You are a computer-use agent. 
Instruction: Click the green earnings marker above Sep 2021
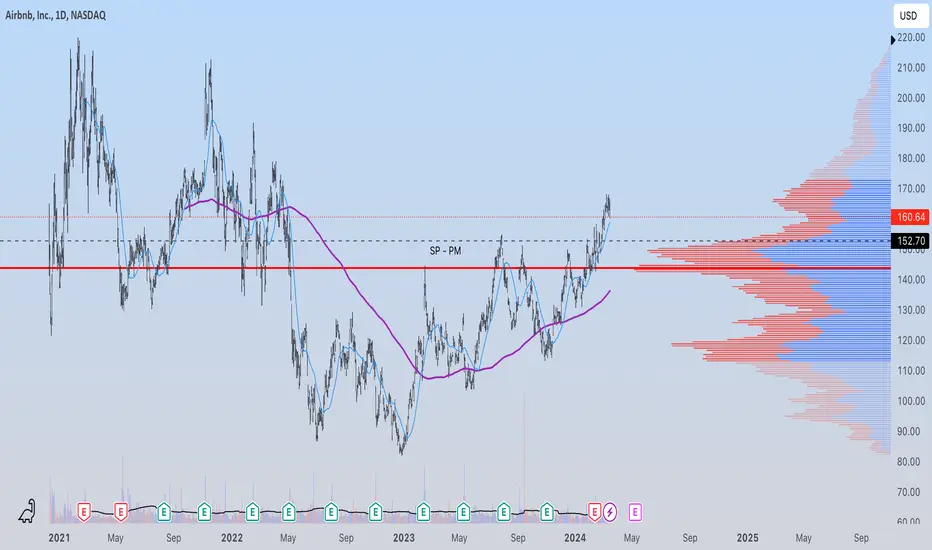(163, 511)
